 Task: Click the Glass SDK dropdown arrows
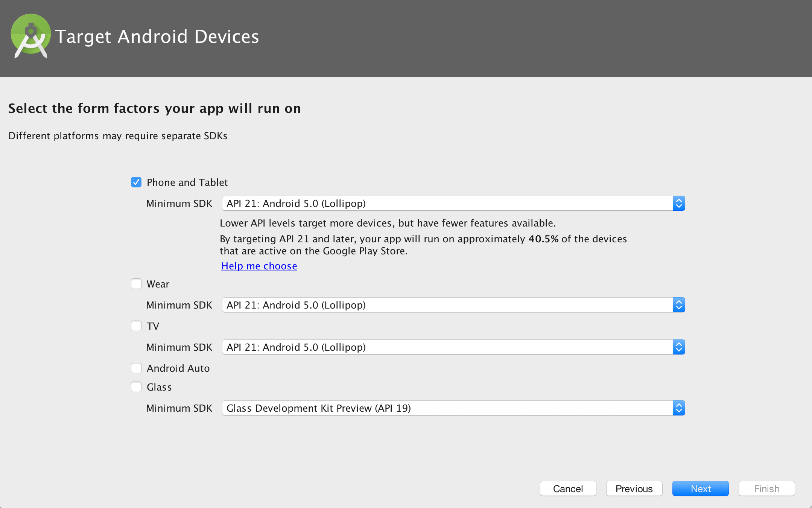click(679, 408)
